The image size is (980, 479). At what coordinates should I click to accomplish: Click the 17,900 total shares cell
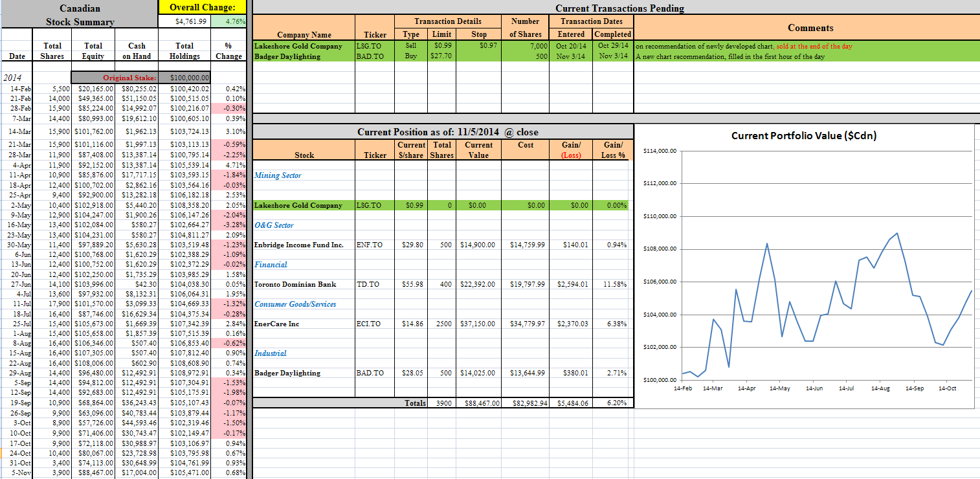(52, 304)
